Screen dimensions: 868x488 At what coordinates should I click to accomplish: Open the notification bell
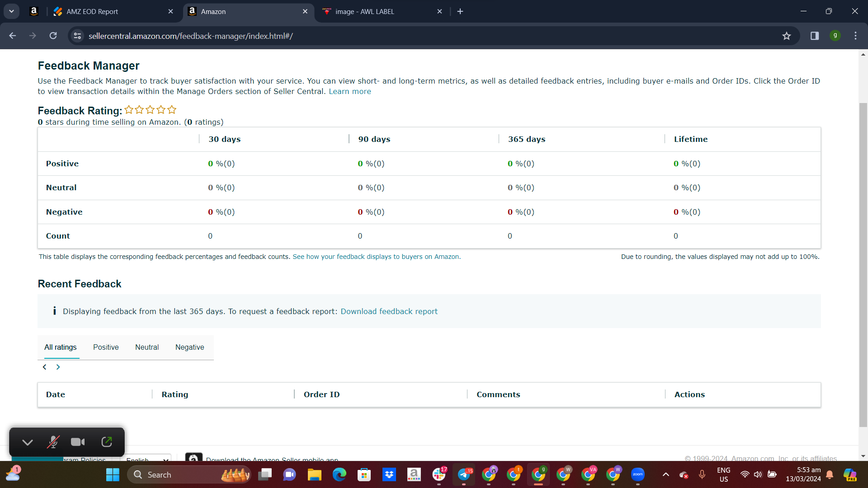[830, 474]
